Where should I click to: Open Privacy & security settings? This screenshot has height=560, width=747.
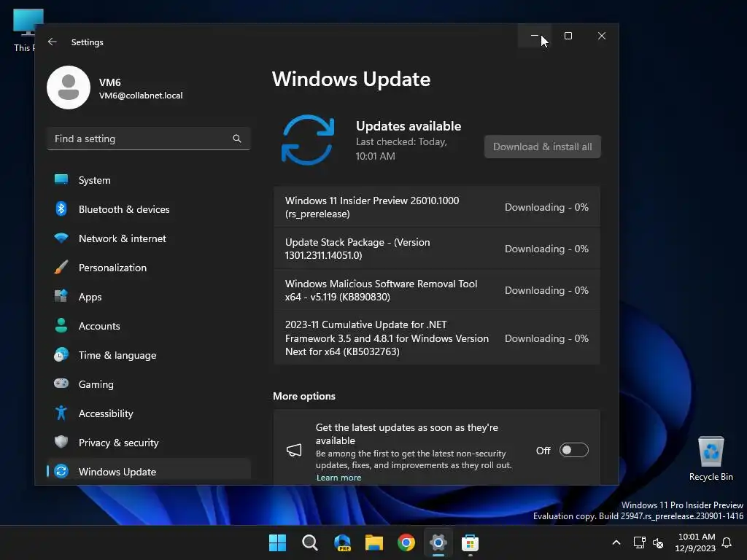click(149, 443)
